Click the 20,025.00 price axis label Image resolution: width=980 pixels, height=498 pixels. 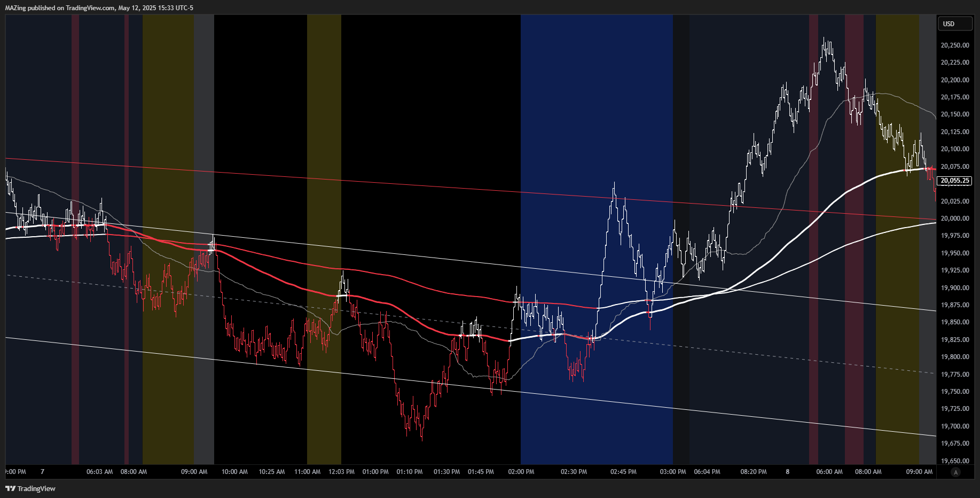(x=955, y=201)
